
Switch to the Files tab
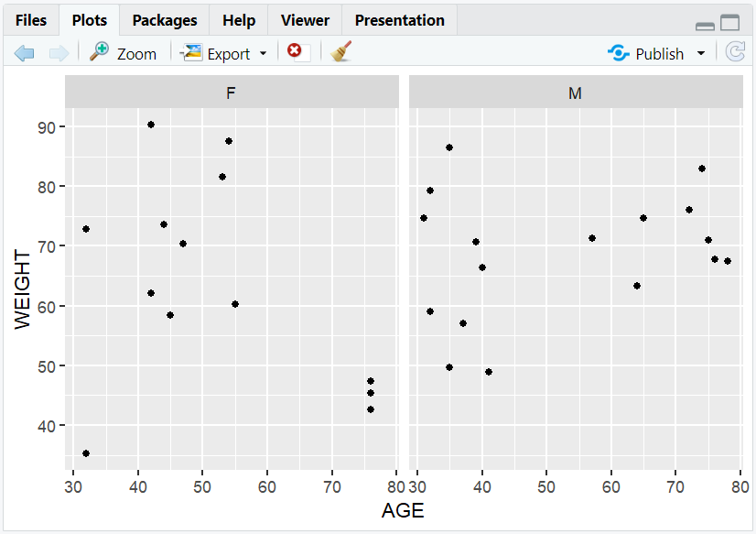pos(32,19)
